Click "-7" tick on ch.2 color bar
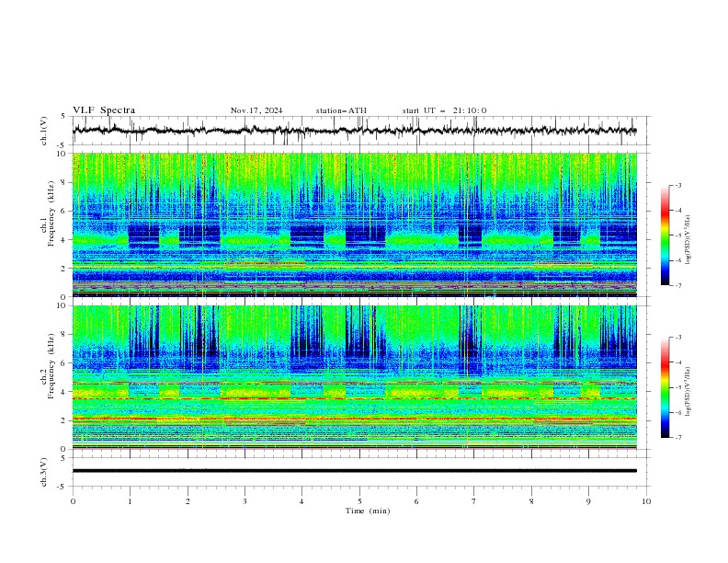Image resolution: width=728 pixels, height=563 pixels. (x=677, y=438)
